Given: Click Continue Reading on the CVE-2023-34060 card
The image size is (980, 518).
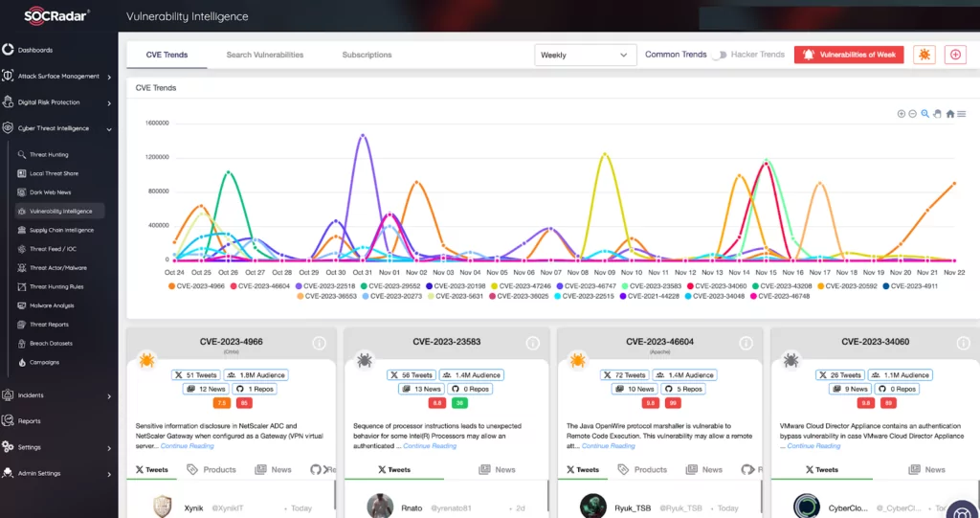Looking at the screenshot, I should pyautogui.click(x=813, y=446).
